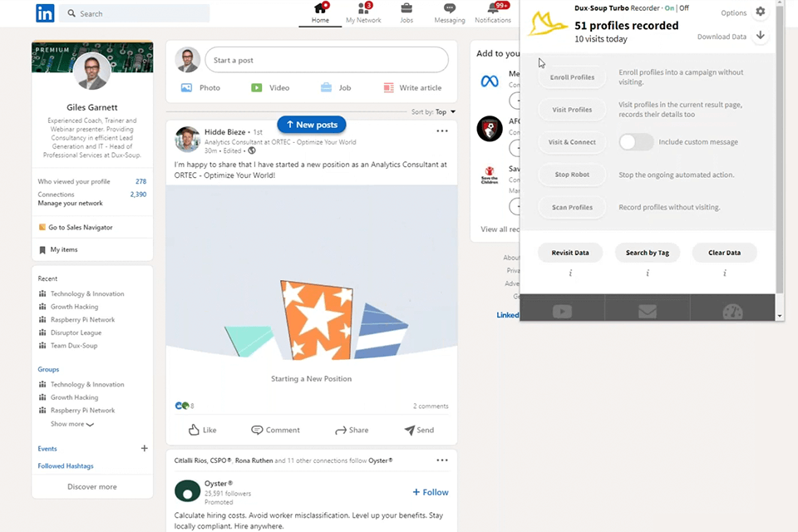Click the Oyster company logo

187,491
